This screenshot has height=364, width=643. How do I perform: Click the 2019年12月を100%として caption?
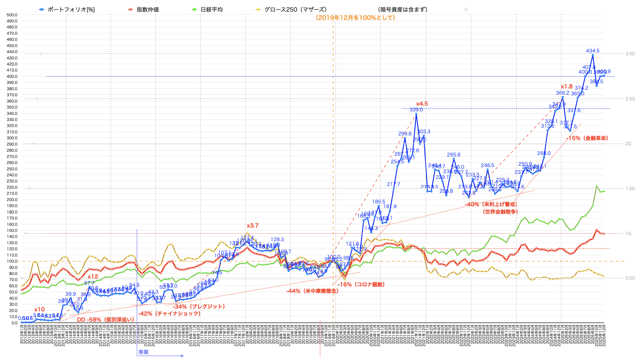tap(355, 18)
